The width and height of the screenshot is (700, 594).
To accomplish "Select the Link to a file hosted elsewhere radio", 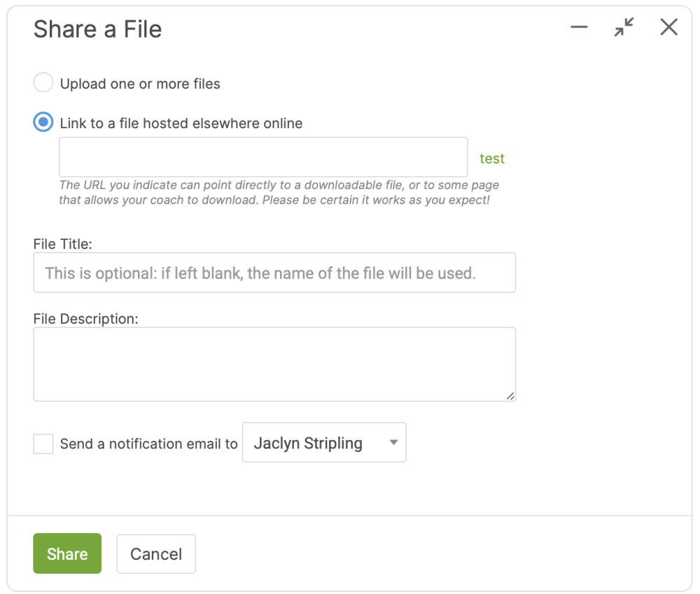I will [x=43, y=122].
